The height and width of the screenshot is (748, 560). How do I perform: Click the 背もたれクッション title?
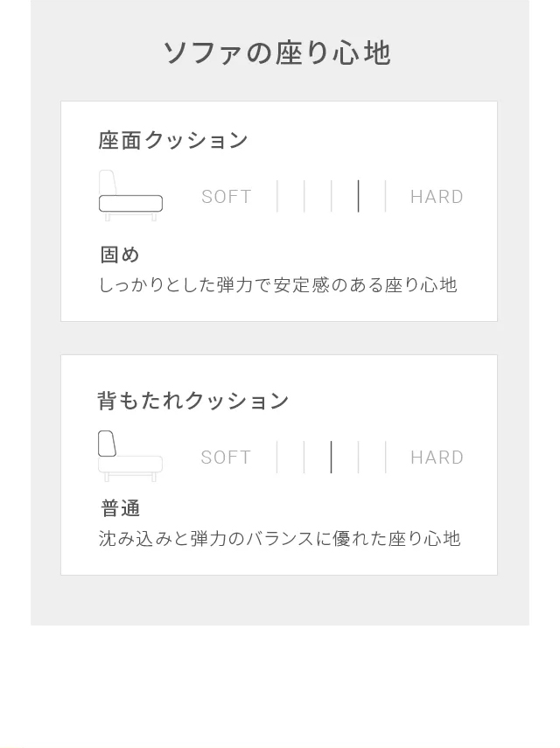pos(193,400)
